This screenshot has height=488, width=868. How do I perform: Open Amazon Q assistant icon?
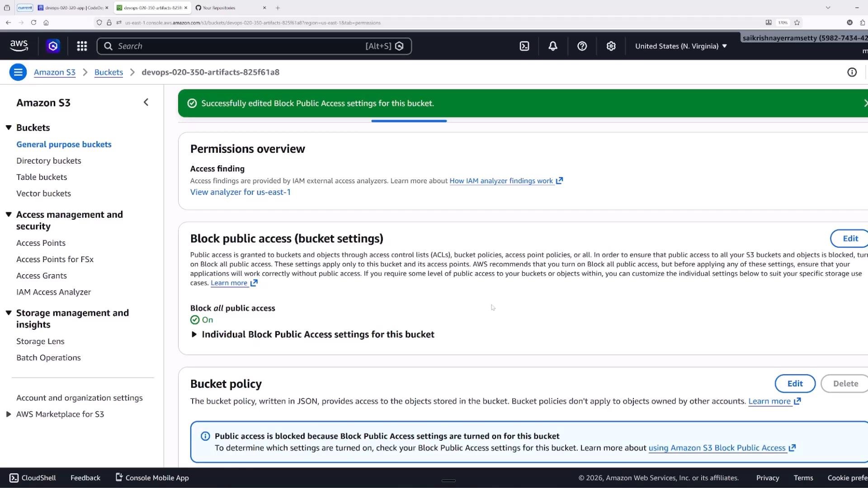tap(53, 46)
